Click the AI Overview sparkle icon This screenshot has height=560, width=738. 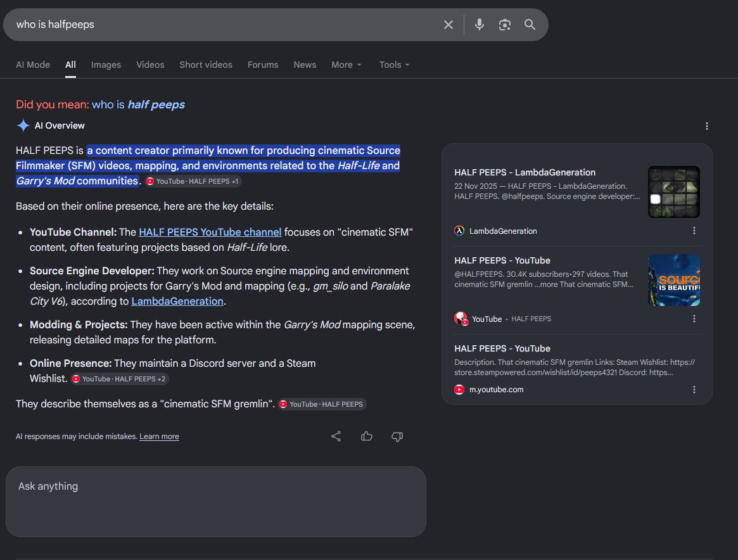tap(23, 125)
